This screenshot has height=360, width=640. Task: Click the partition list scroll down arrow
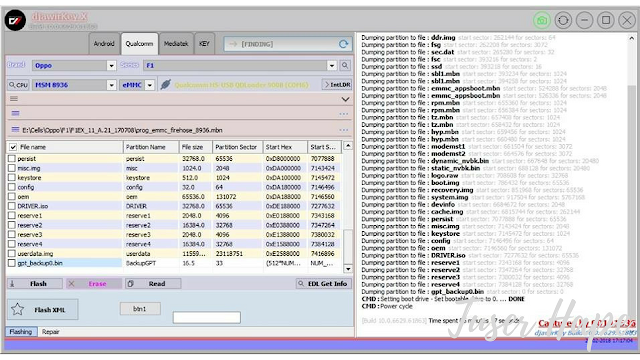pyautogui.click(x=348, y=269)
